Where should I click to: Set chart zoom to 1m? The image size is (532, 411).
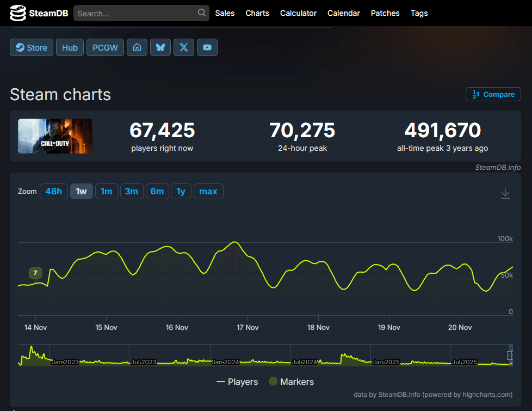[107, 191]
